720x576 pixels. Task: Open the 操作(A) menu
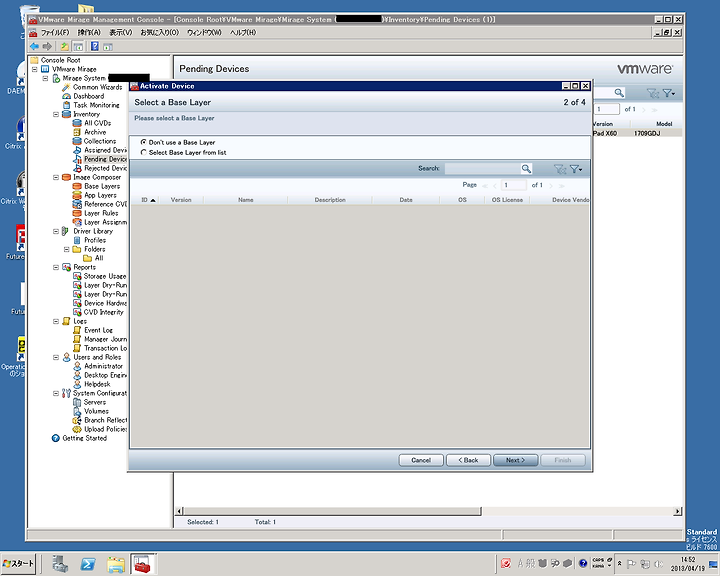click(89, 33)
